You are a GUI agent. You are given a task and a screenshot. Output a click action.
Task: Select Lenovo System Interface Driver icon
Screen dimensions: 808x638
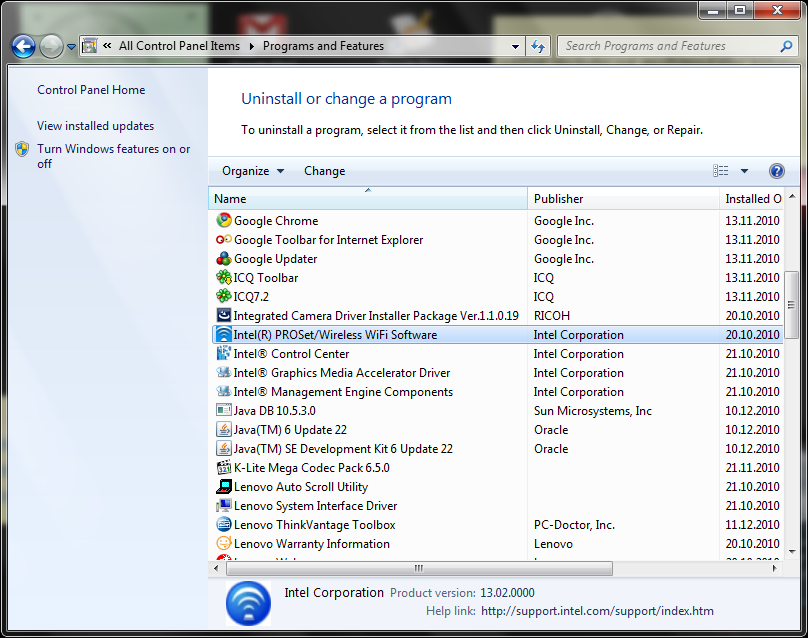tap(224, 505)
